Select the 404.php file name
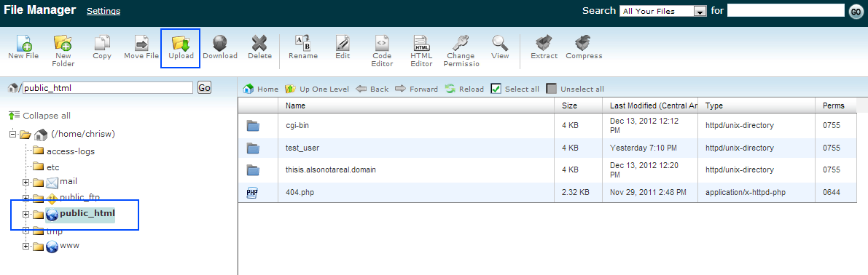 tap(300, 192)
